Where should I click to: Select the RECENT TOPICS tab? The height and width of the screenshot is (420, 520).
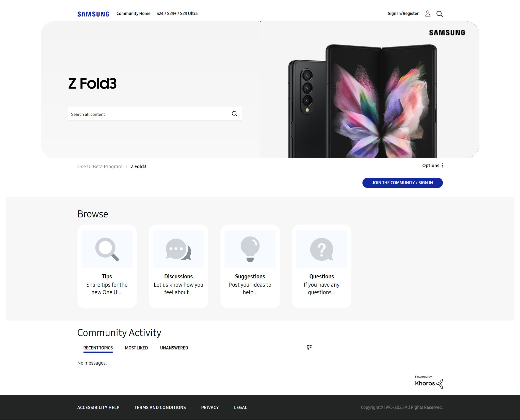[98, 348]
